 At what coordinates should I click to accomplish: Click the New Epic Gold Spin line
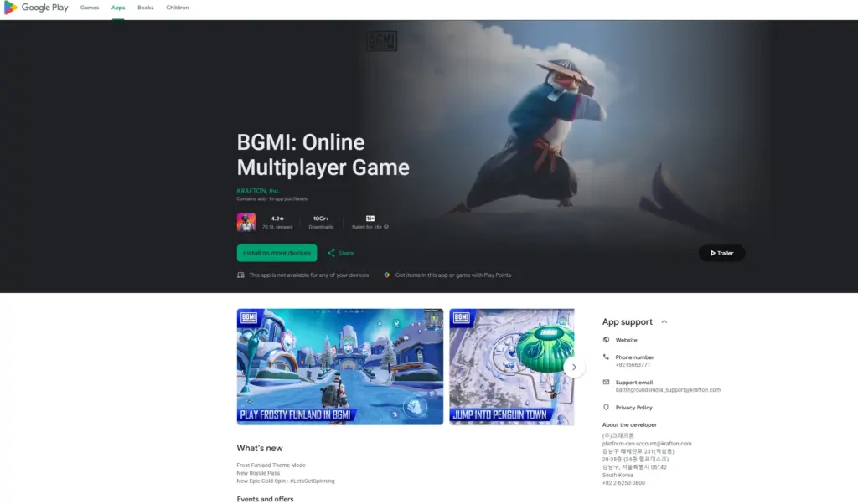pos(285,481)
